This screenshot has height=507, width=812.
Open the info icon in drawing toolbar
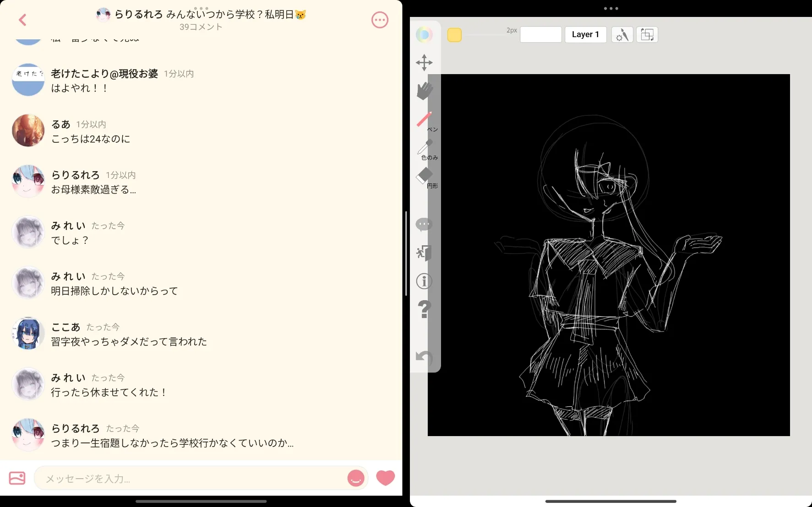pos(424,281)
